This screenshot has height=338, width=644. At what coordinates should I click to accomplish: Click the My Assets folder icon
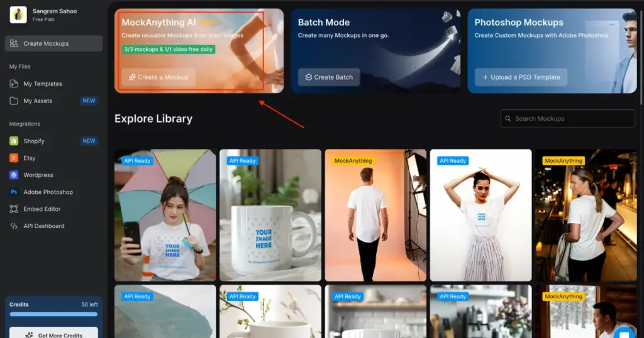pyautogui.click(x=14, y=101)
